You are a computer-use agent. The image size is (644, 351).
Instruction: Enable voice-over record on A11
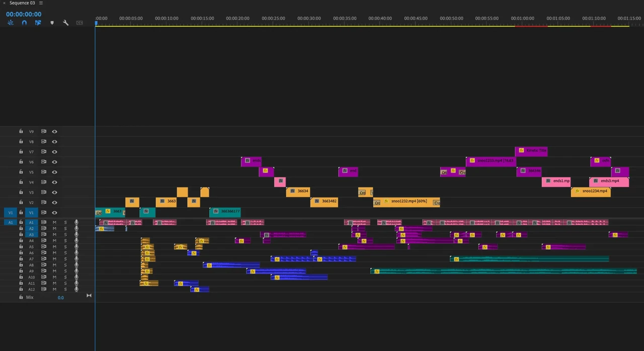[76, 283]
